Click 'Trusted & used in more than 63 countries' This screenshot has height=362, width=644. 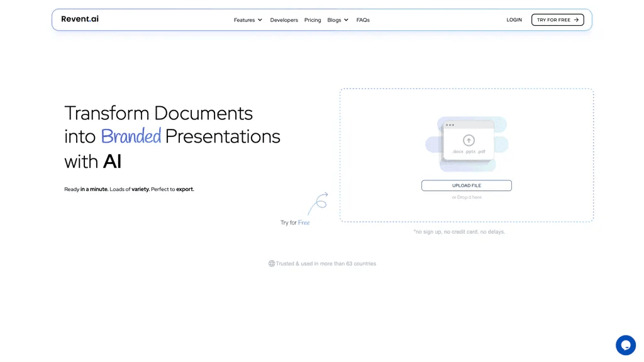(326, 263)
